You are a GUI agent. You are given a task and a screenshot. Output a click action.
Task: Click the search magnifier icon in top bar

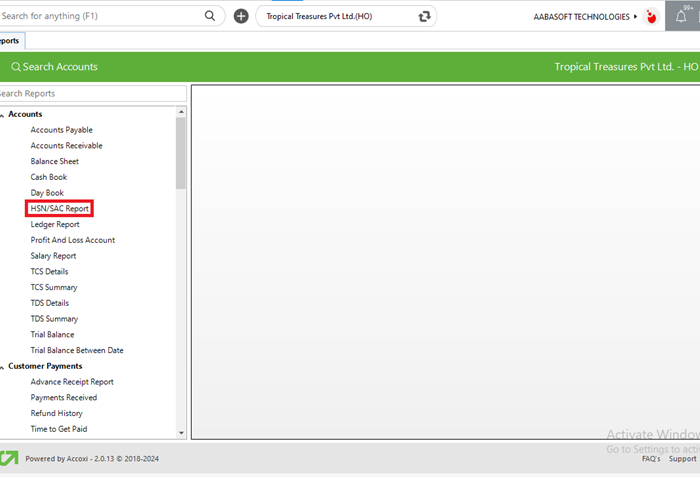(210, 16)
